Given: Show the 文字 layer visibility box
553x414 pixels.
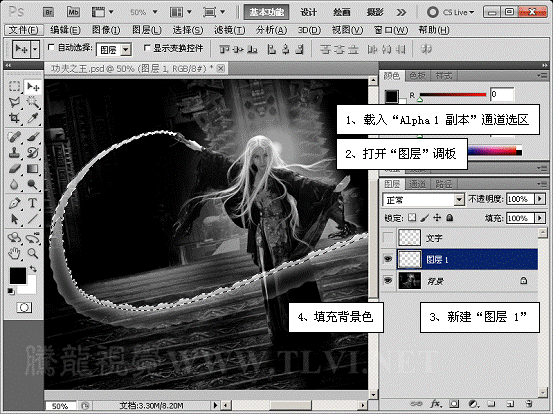Looking at the screenshot, I should 388,237.
